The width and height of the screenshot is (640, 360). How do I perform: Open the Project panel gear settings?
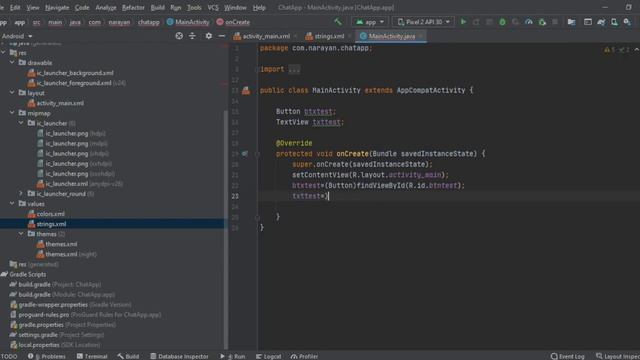[x=209, y=36]
